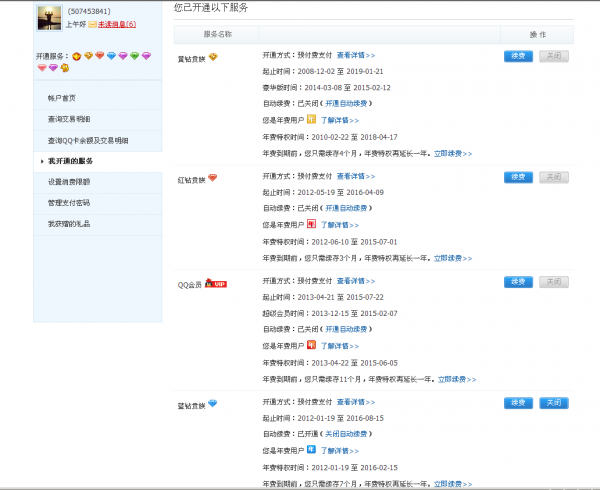
Task: Renew 蓝钻贵族 with its 续费 button
Action: 518,403
